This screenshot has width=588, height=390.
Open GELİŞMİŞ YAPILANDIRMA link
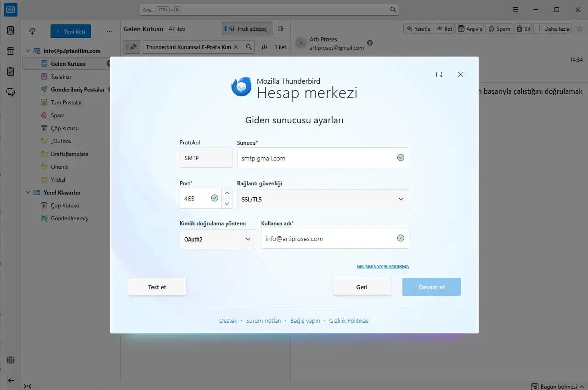(383, 267)
